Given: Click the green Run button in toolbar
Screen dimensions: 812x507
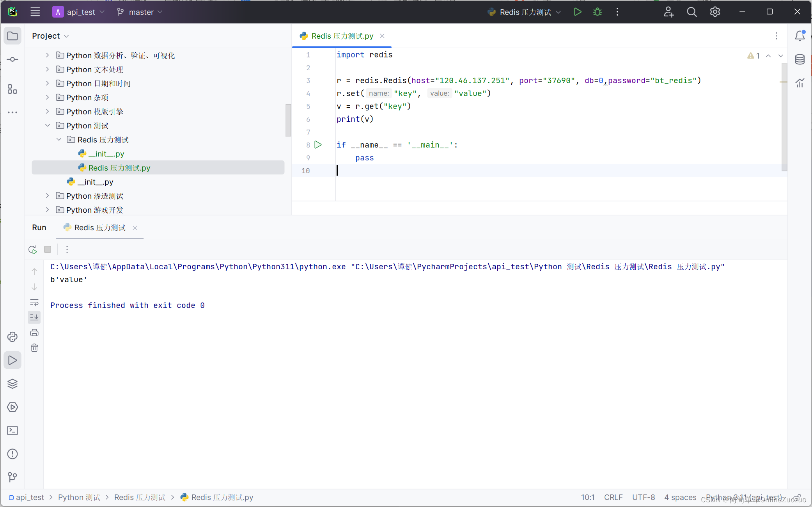Looking at the screenshot, I should click(578, 12).
